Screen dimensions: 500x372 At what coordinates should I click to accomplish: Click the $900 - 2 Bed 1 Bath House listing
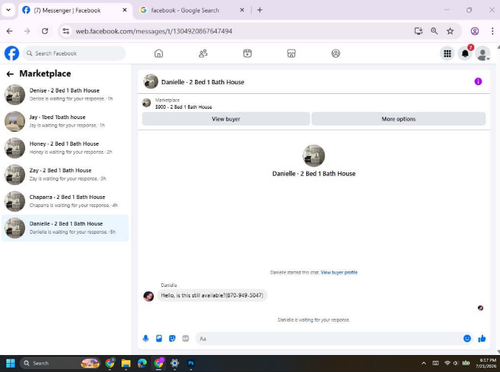(x=183, y=107)
